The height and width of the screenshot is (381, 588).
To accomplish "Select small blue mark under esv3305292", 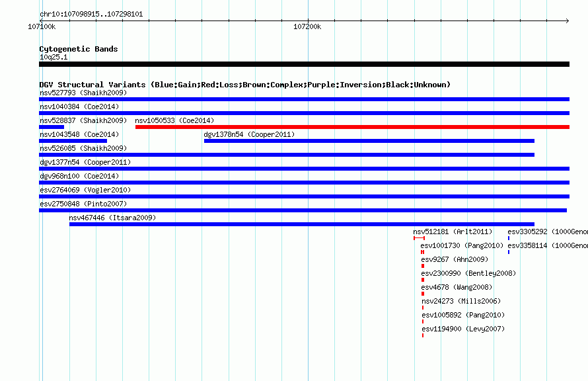I will click(x=509, y=238).
